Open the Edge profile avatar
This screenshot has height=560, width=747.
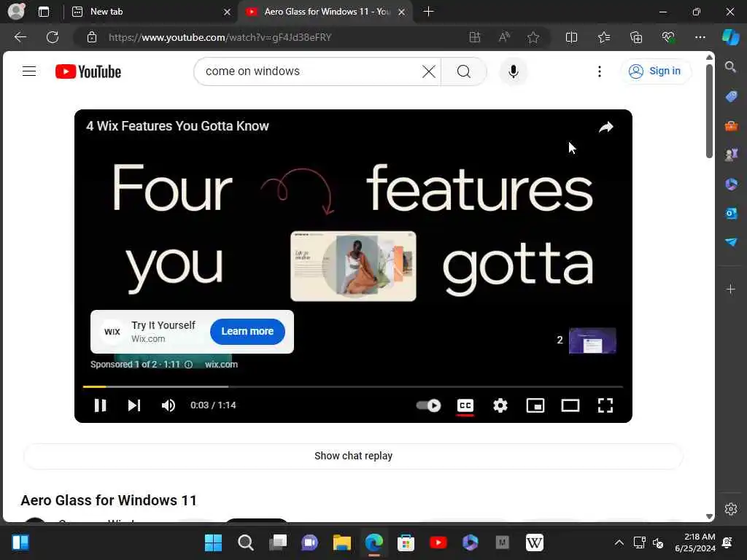[16, 12]
